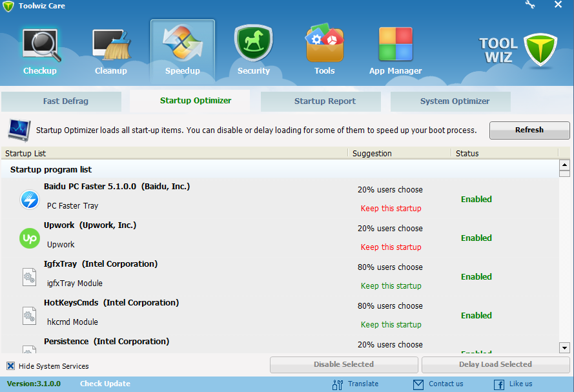Open the Security shield icon
This screenshot has width=574, height=392.
pos(253,43)
